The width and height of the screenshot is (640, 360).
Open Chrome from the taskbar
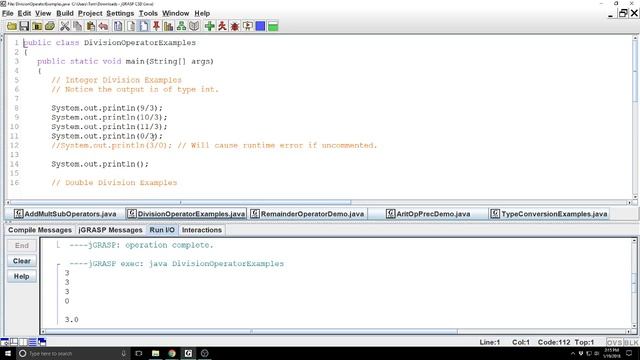(x=172, y=353)
